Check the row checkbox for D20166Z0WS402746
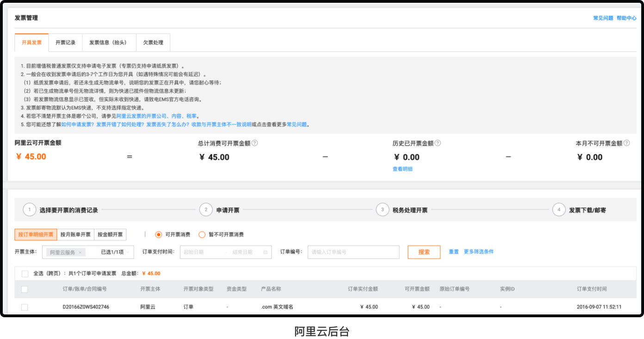The image size is (644, 339). 25,307
